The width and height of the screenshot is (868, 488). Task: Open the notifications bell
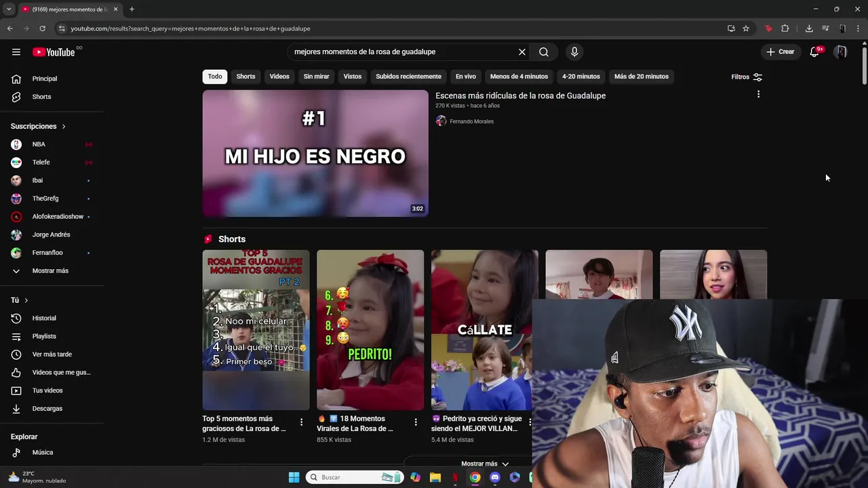point(814,52)
